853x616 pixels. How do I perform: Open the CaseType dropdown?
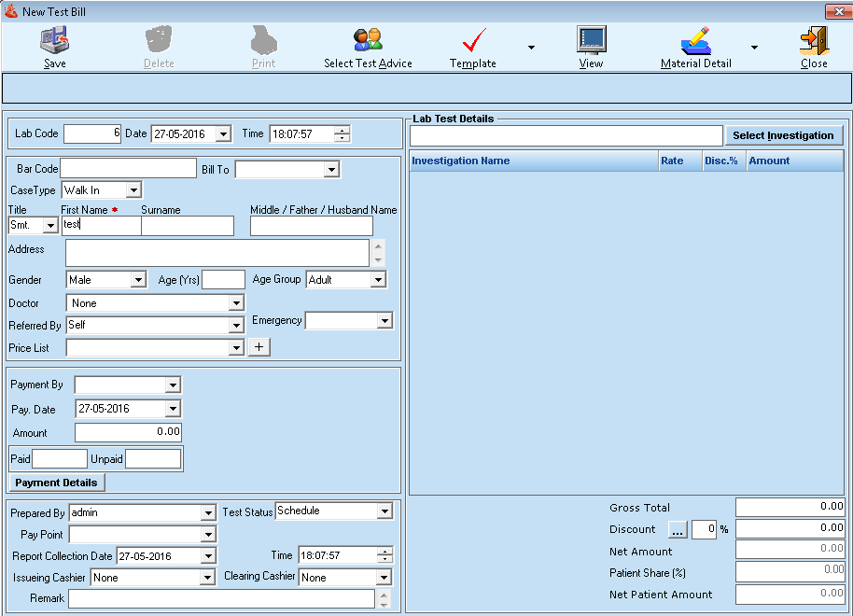[x=133, y=189]
